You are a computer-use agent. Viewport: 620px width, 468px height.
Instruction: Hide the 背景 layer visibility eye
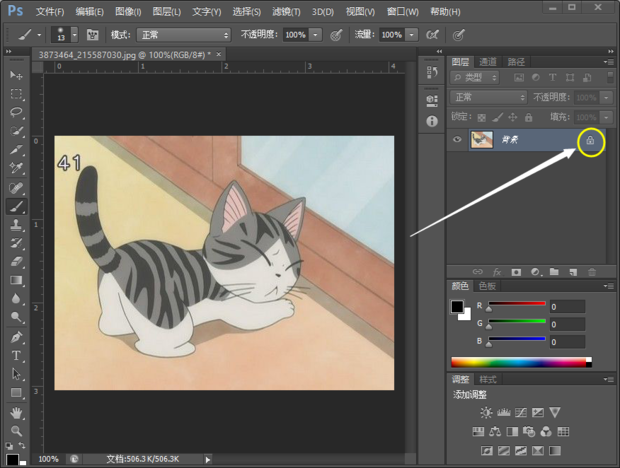[457, 139]
